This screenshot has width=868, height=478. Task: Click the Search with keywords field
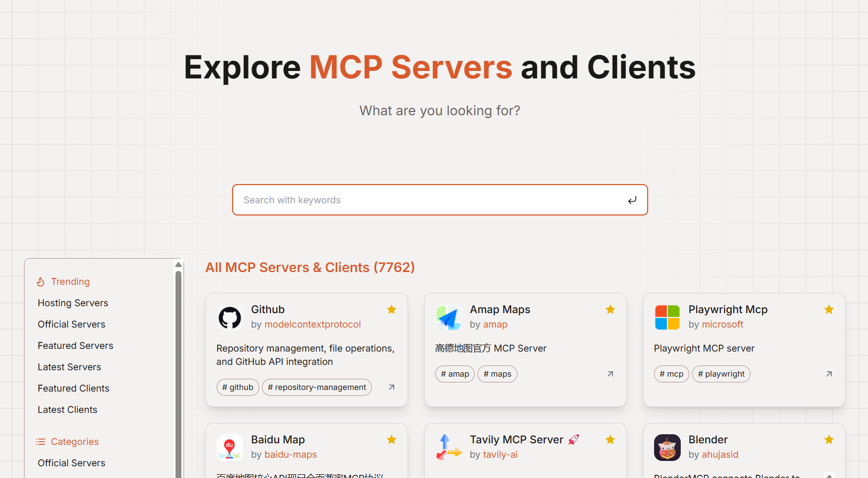440,200
